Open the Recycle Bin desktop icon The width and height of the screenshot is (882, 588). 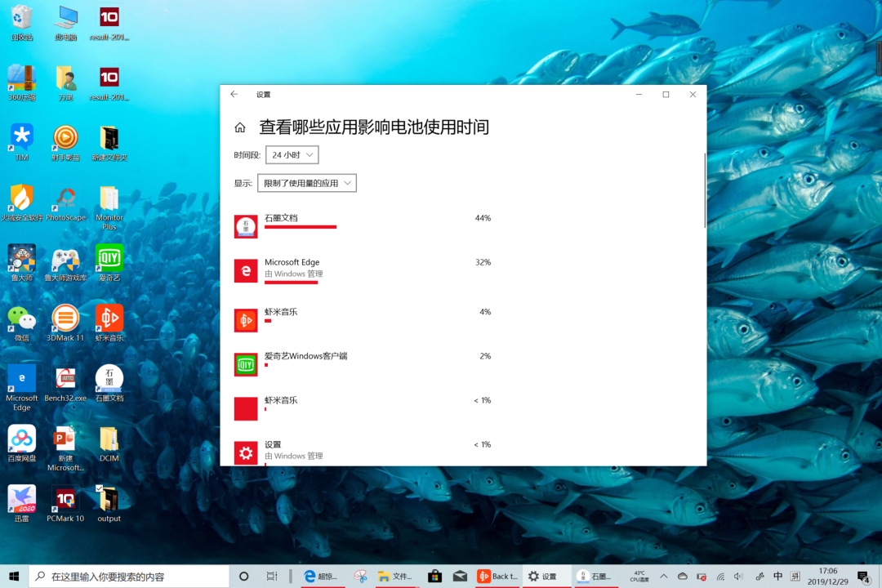pyautogui.click(x=21, y=24)
